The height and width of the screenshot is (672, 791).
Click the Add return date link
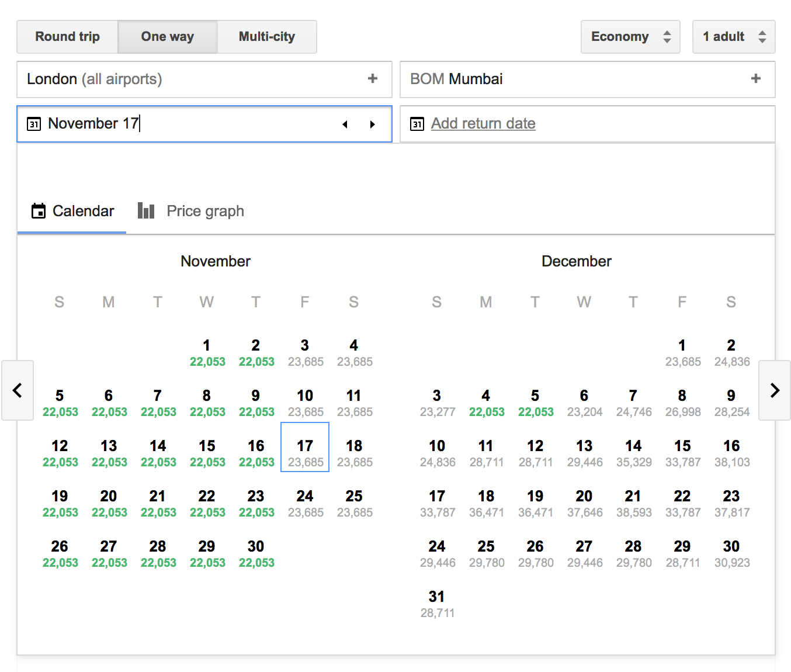click(483, 124)
